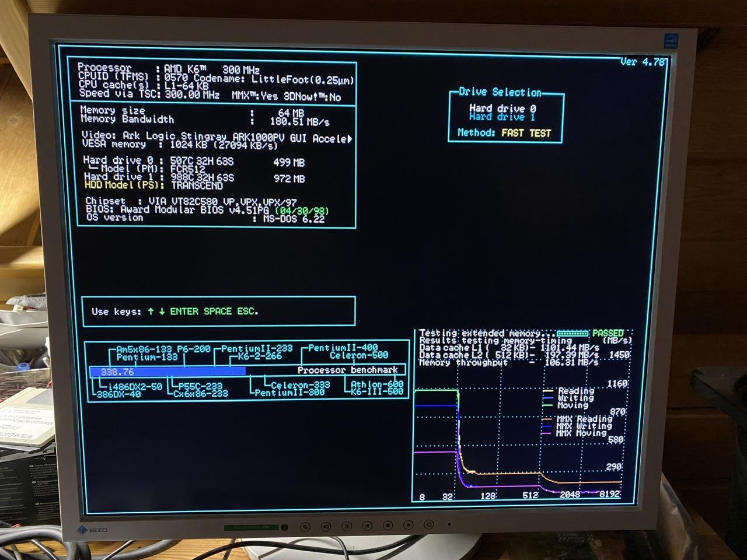Click the 'K6-III-500' benchmark marker

click(x=377, y=391)
